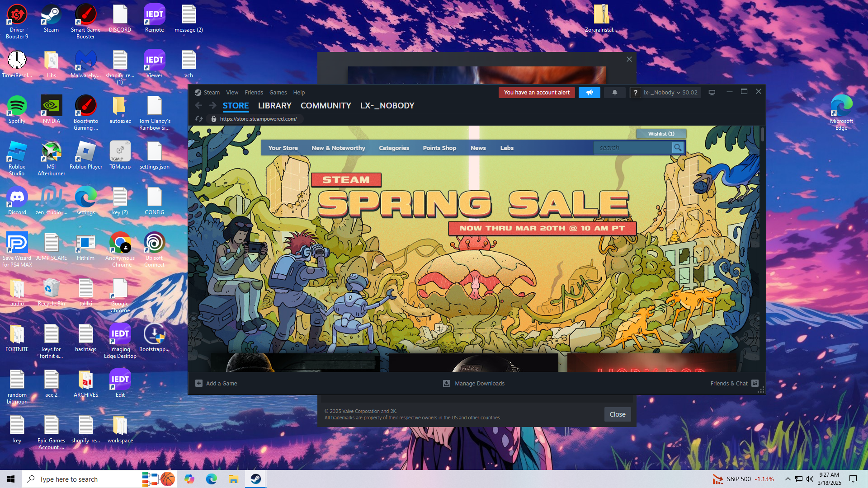The width and height of the screenshot is (868, 488).
Task: Open Microsoft Edge from the taskbar
Action: point(211,479)
